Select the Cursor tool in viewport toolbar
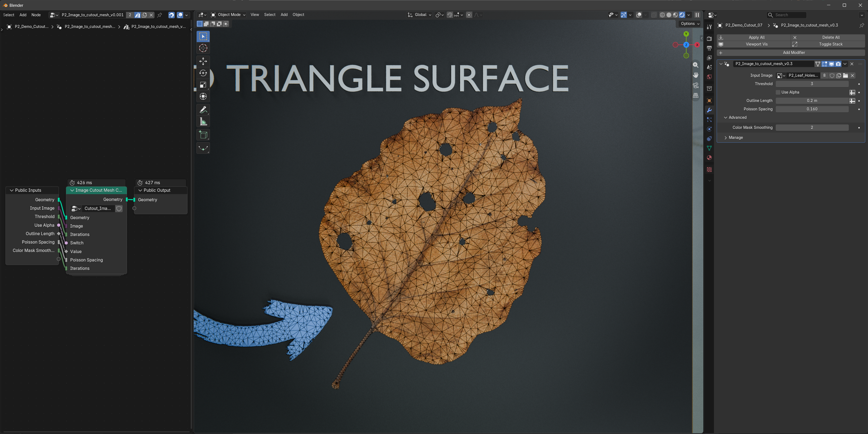 pyautogui.click(x=203, y=48)
